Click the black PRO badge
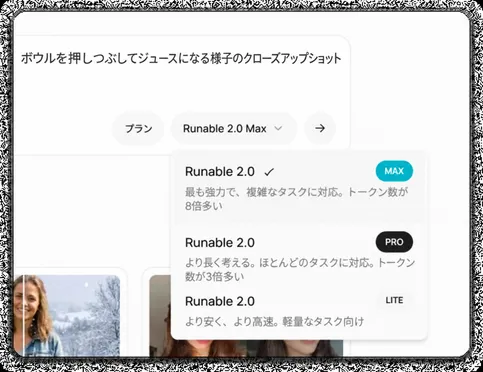Screen dimensions: 483x372 tap(394, 242)
